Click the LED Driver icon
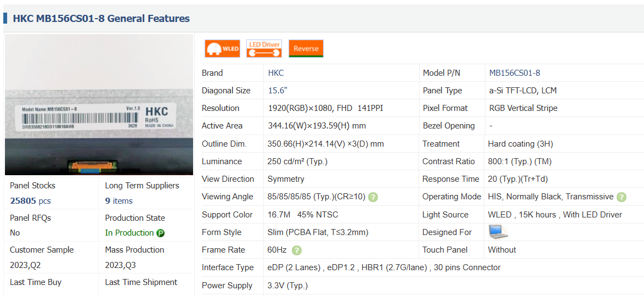The width and height of the screenshot is (644, 296). click(264, 48)
